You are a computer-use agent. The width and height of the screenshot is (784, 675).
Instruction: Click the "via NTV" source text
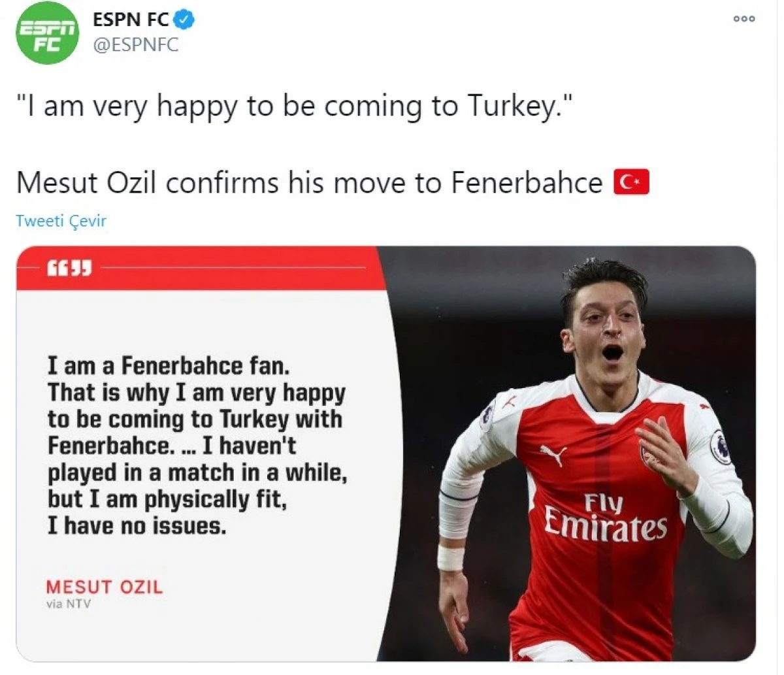[x=69, y=604]
